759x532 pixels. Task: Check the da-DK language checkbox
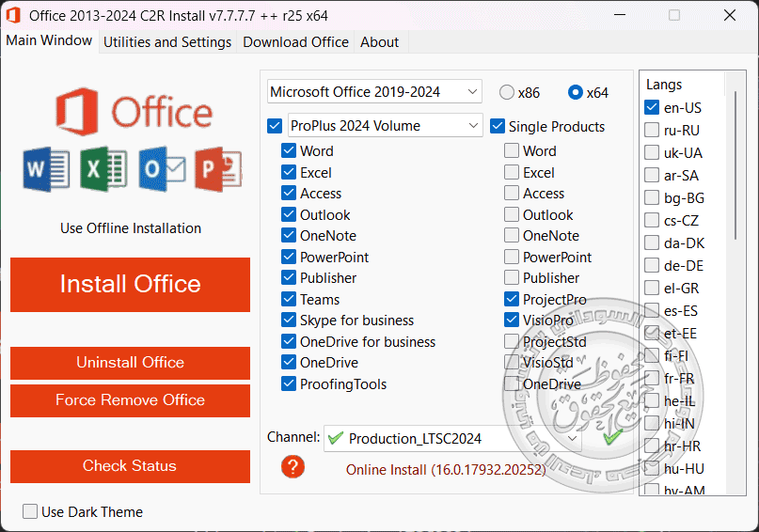point(652,243)
